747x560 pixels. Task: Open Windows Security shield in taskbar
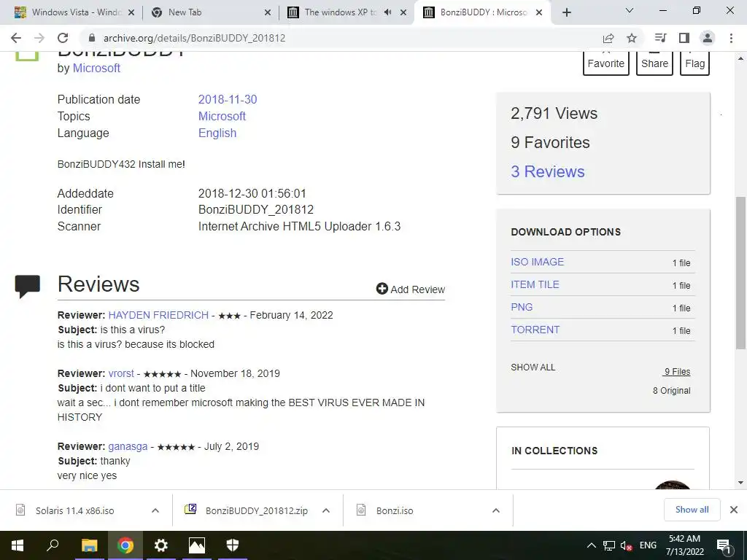[233, 545]
